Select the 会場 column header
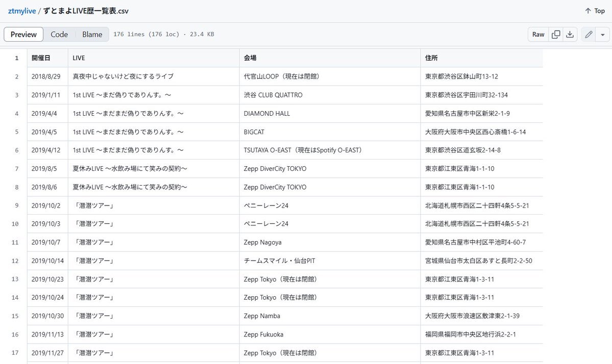The width and height of the screenshot is (612, 364). [x=330, y=58]
